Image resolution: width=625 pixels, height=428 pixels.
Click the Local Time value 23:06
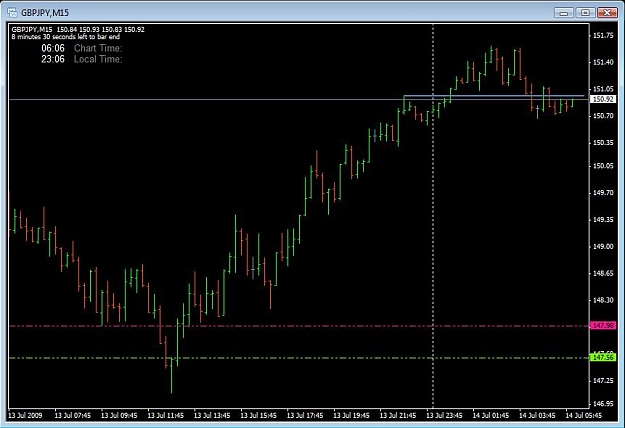(x=53, y=59)
